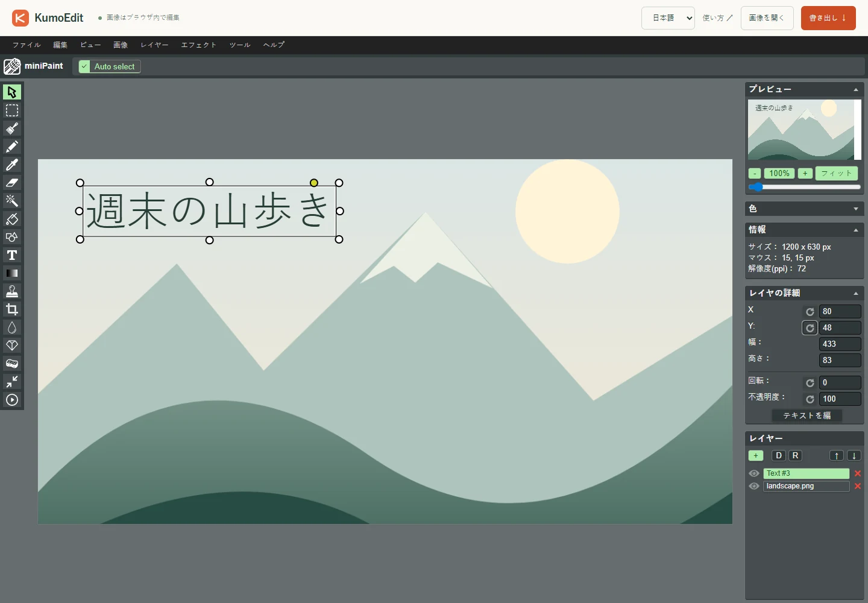Image resolution: width=868 pixels, height=603 pixels.
Task: Click the 画像を開く button
Action: pyautogui.click(x=767, y=18)
